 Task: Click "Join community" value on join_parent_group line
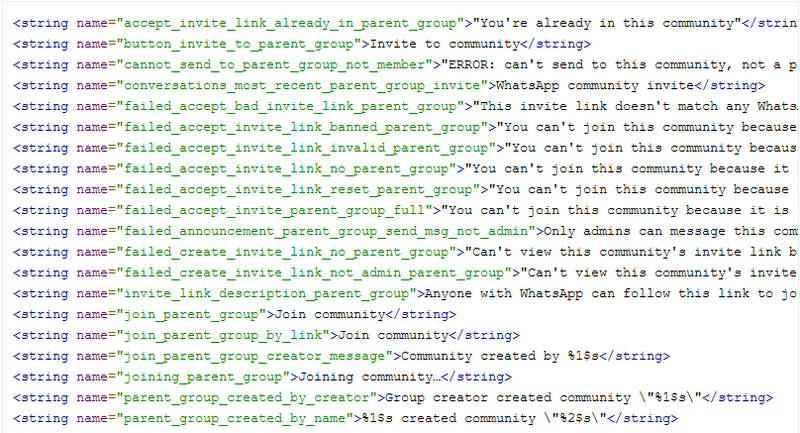(330, 315)
